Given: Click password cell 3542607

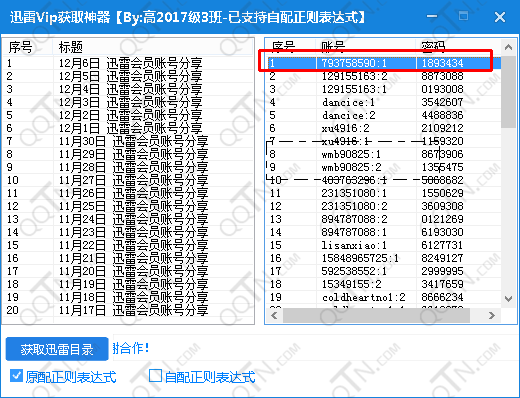Looking at the screenshot, I should (442, 102).
